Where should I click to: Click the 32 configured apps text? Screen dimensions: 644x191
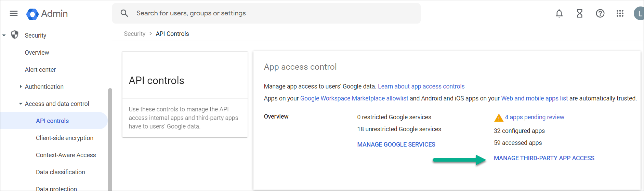[519, 131]
